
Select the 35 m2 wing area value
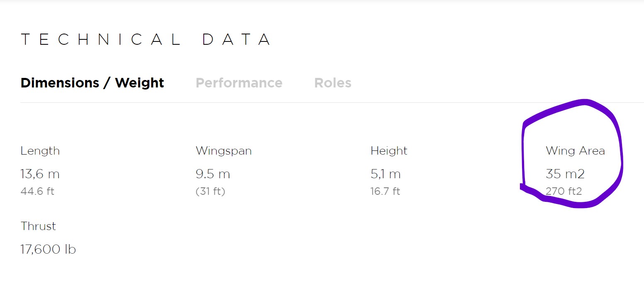(565, 174)
